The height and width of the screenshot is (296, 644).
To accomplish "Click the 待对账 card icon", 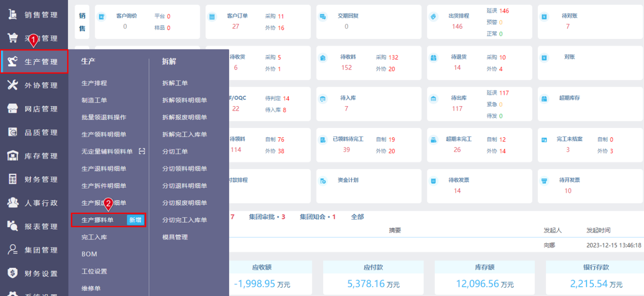I will pyautogui.click(x=544, y=17).
